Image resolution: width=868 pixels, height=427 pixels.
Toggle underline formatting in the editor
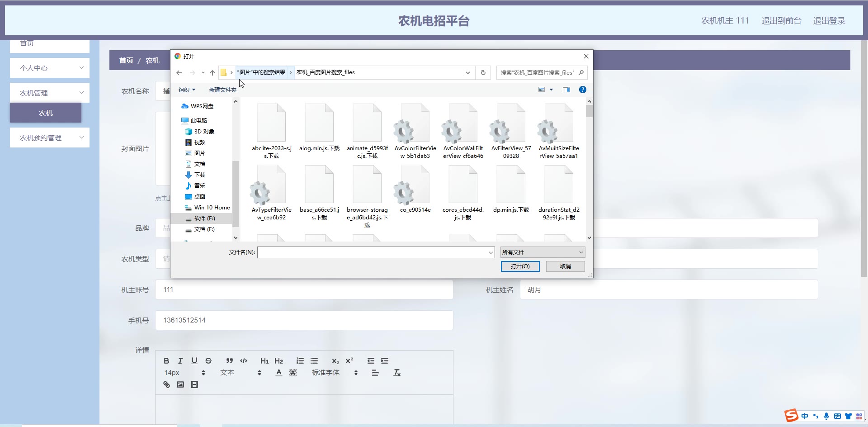(x=194, y=361)
